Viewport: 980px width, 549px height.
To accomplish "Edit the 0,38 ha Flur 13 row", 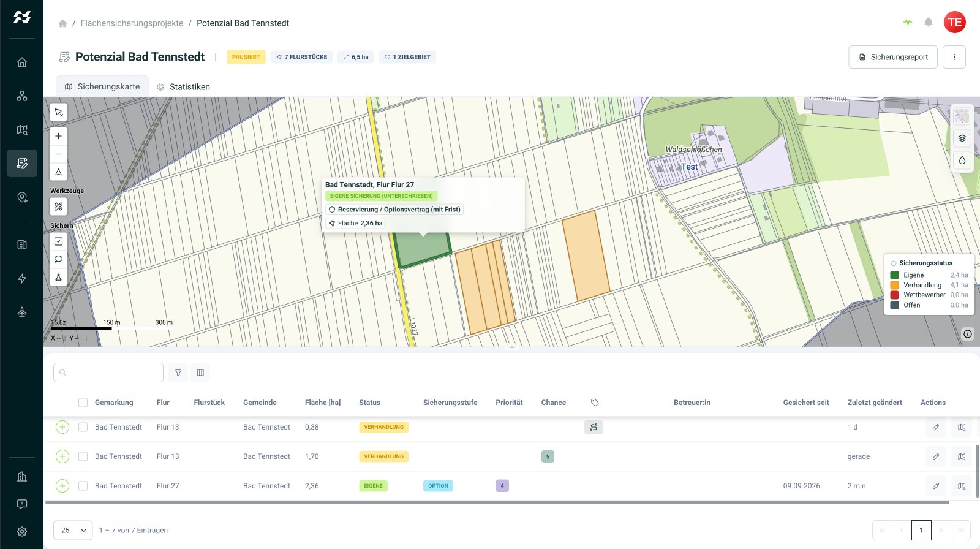I will [936, 427].
